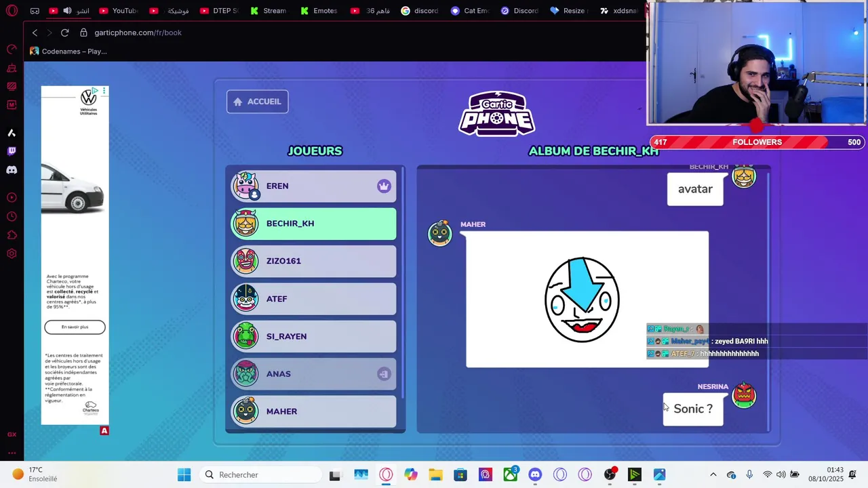Select player ATEF in the list
This screenshot has width=868, height=488.
pos(313,299)
